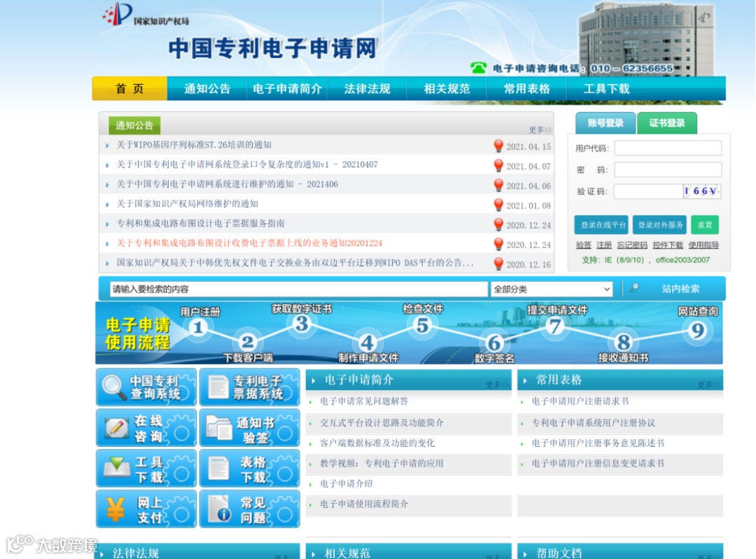The width and height of the screenshot is (756, 559).
Task: Open the red notice about 电子票据上线
Action: (249, 243)
